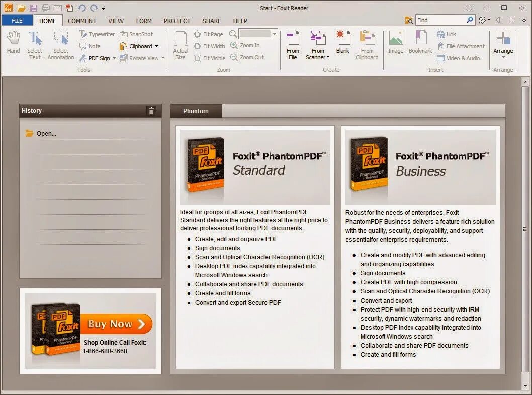Click Zoom Out
The width and height of the screenshot is (532, 395).
pos(247,57)
